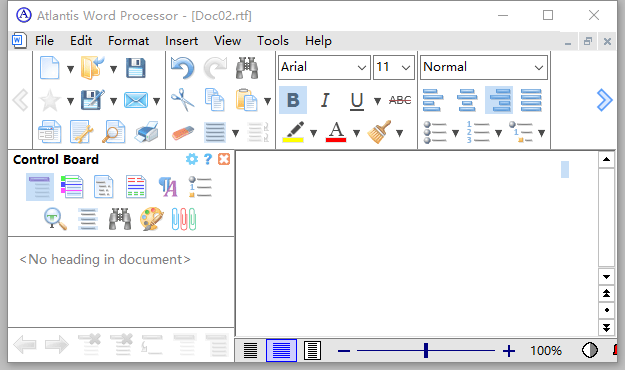Viewport: 625px width, 370px height.
Task: Show more toolbars with right chevron
Action: [x=604, y=100]
